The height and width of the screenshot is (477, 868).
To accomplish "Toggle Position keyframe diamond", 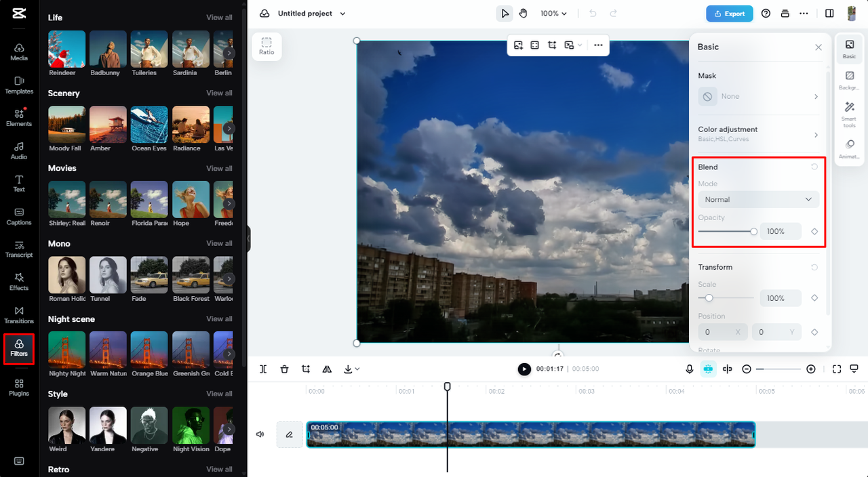I will pos(814,332).
